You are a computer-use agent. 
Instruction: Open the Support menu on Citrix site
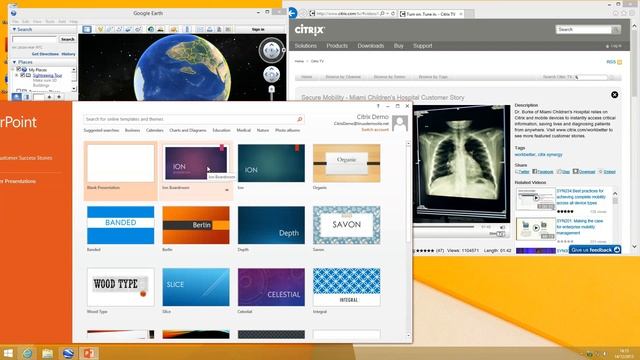click(x=422, y=46)
